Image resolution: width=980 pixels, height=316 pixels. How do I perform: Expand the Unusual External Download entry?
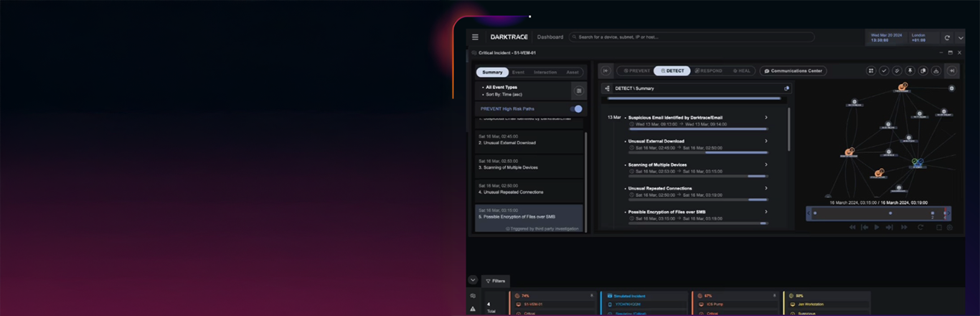766,141
